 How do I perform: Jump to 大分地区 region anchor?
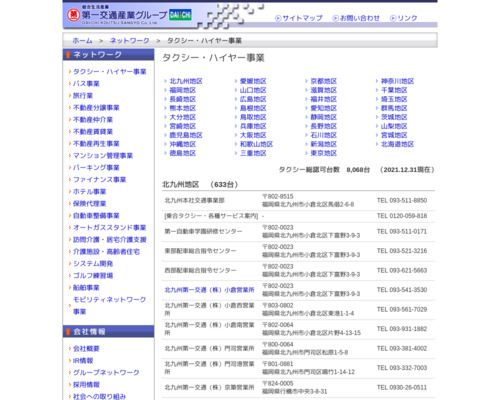pos(183,117)
